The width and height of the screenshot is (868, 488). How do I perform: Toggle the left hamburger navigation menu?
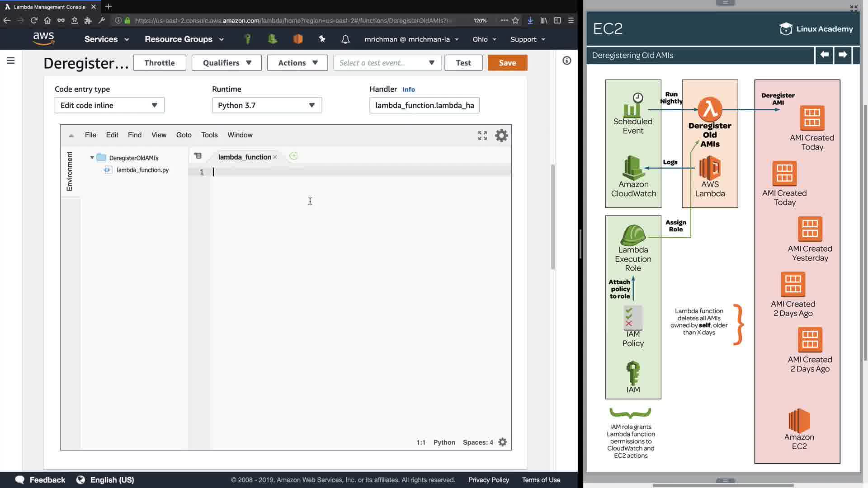(11, 61)
